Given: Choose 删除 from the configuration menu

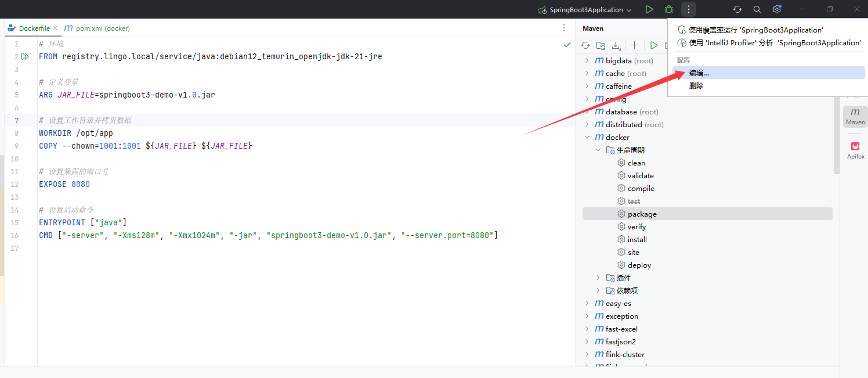Looking at the screenshot, I should [696, 86].
